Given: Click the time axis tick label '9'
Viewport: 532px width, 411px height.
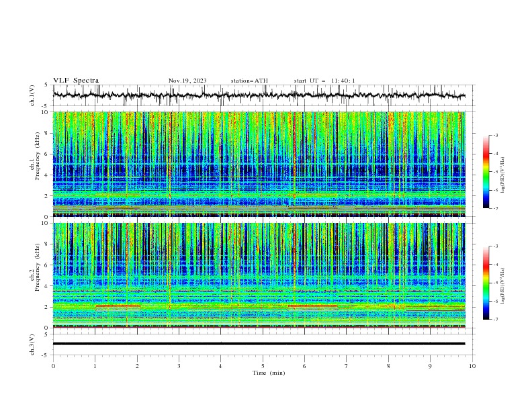Looking at the screenshot, I should tap(430, 366).
